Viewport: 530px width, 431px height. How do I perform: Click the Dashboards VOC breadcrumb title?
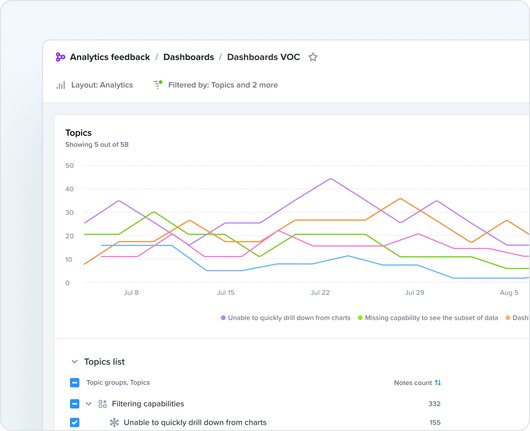tap(263, 57)
